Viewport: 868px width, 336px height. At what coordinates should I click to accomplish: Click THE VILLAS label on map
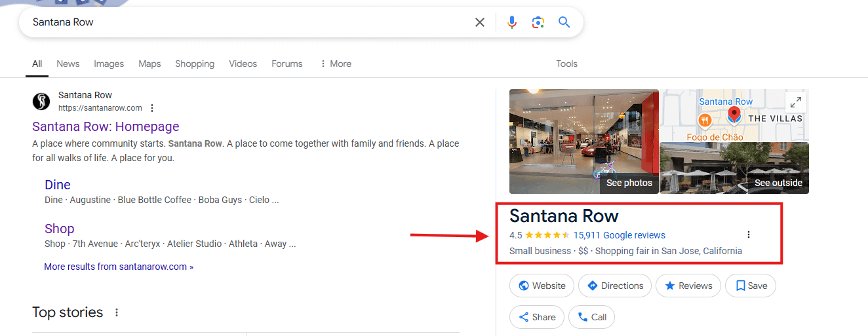[775, 119]
